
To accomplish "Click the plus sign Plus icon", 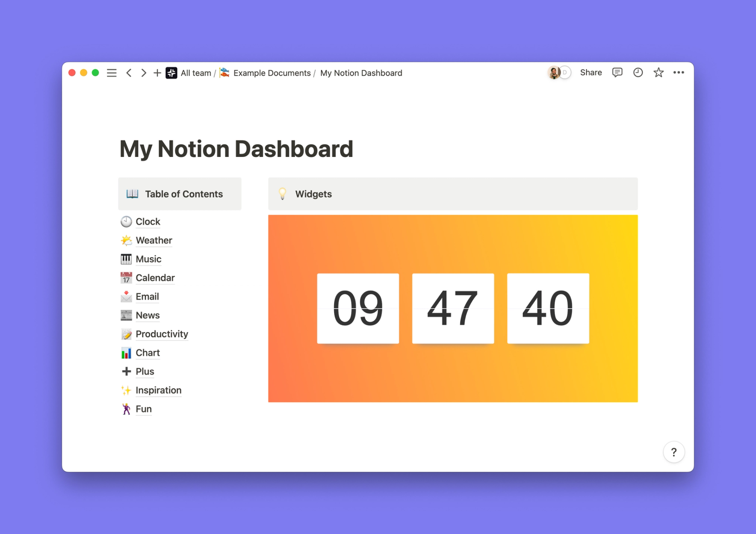I will [x=126, y=371].
